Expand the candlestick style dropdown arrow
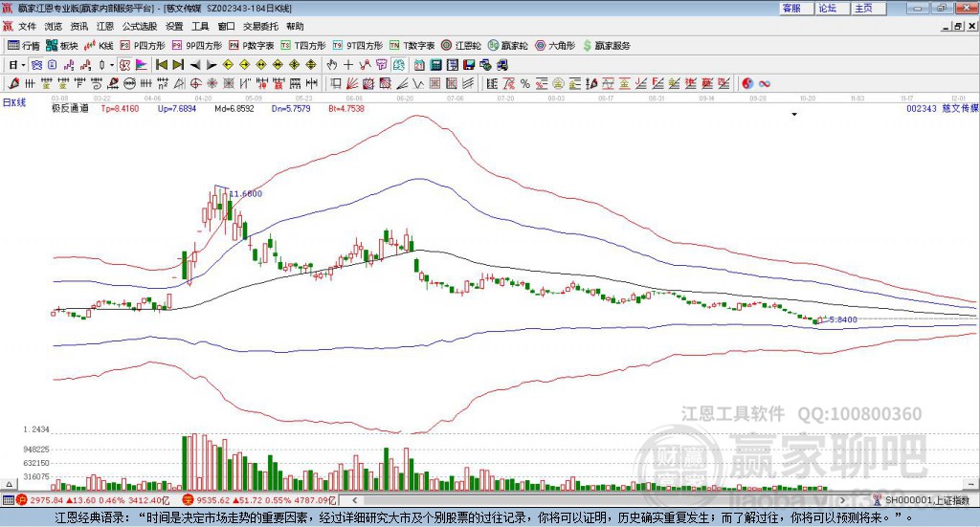Screen dimensions: 980x527 tap(112, 65)
